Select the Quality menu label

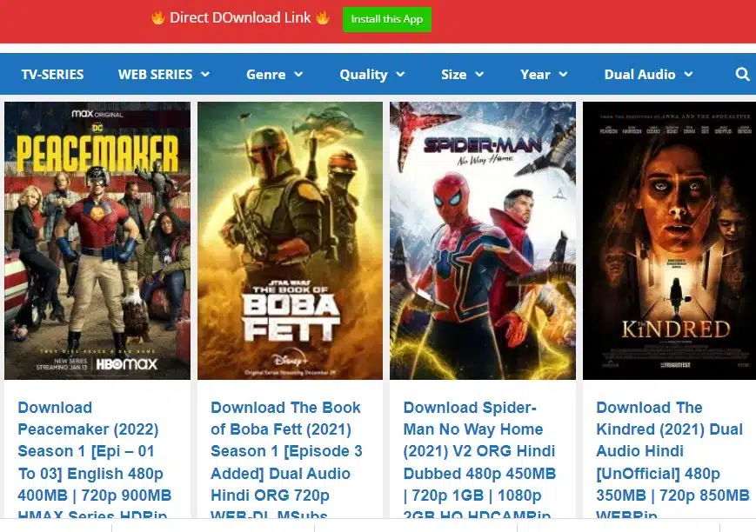click(364, 75)
